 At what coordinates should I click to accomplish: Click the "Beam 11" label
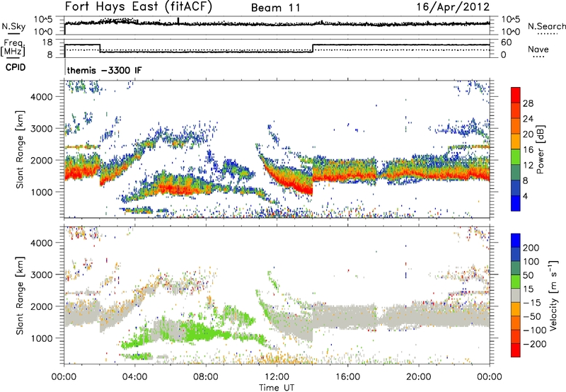(275, 8)
